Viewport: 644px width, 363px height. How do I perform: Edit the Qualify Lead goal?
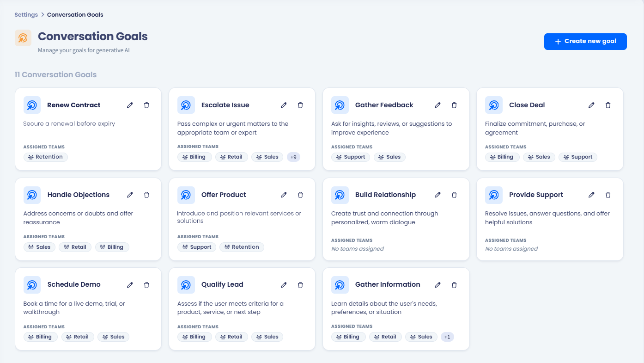[284, 285]
